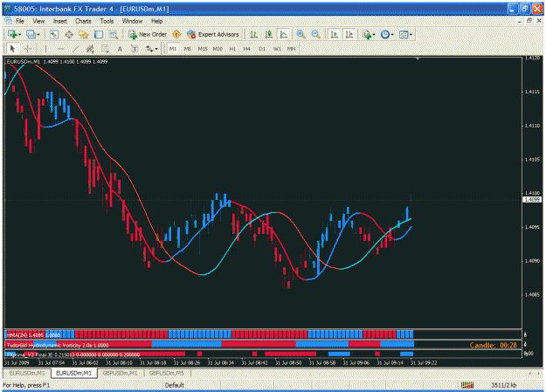Click the New Chart icon

12,34
